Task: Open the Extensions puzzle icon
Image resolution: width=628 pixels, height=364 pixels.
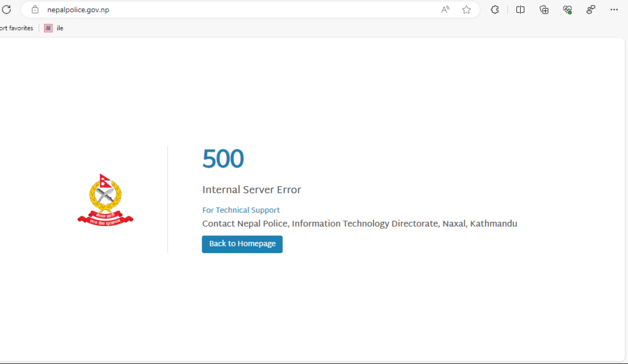Action: point(495,9)
